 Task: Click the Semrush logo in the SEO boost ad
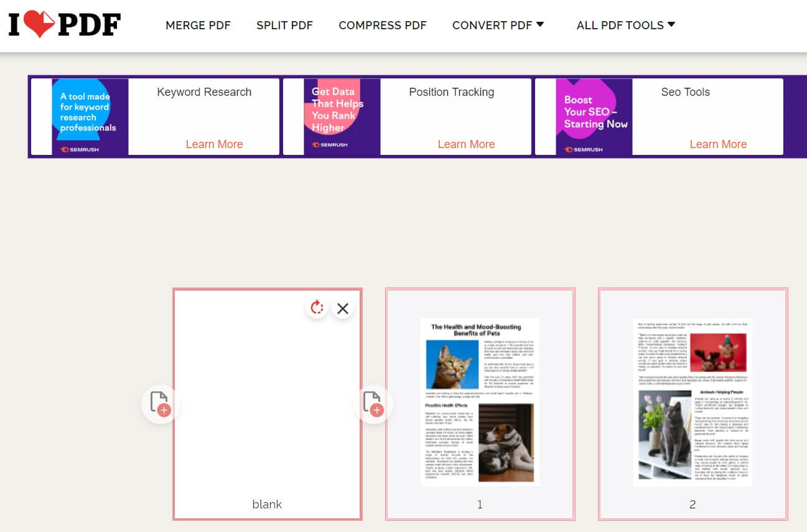583,149
